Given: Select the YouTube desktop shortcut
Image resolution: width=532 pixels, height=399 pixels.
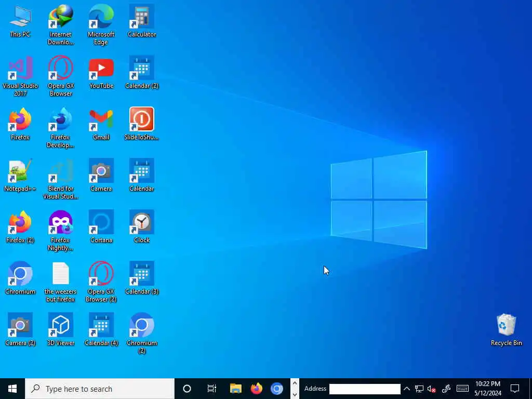Looking at the screenshot, I should coord(101,73).
